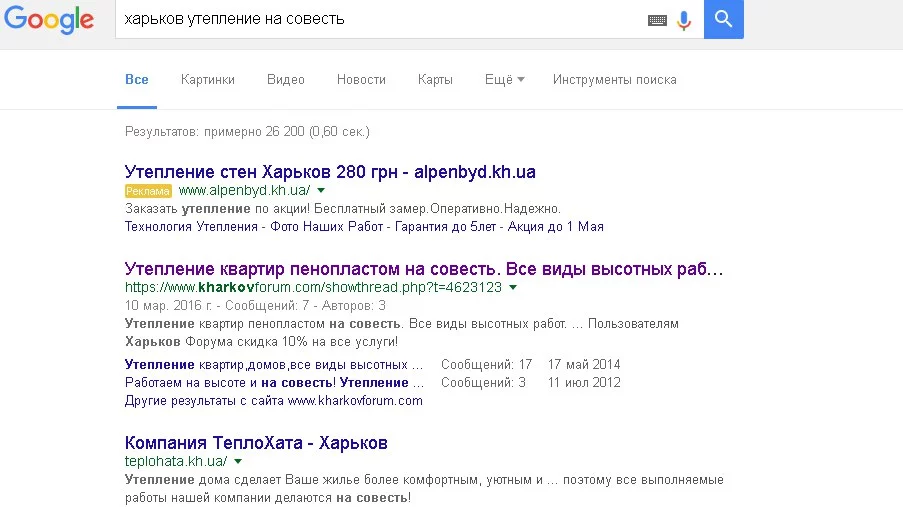Switch to the Видео tab
Image resolution: width=903 pixels, height=507 pixels.
pos(286,80)
